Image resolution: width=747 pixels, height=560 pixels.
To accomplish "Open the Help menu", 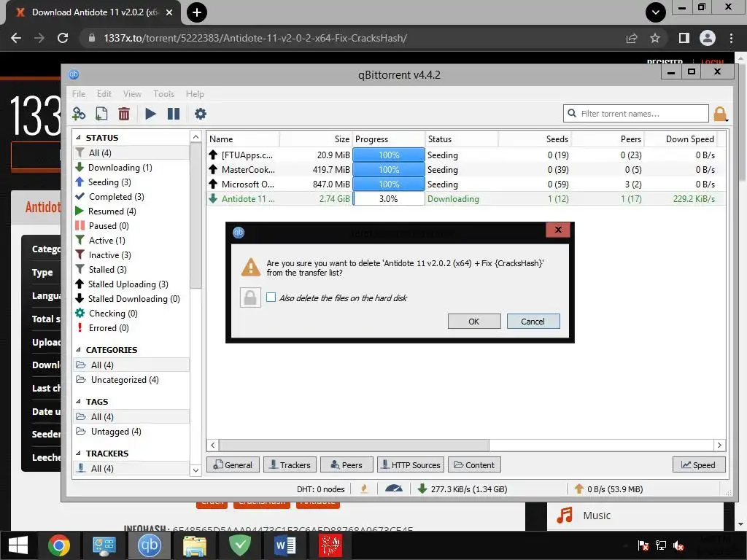I will [x=195, y=94].
